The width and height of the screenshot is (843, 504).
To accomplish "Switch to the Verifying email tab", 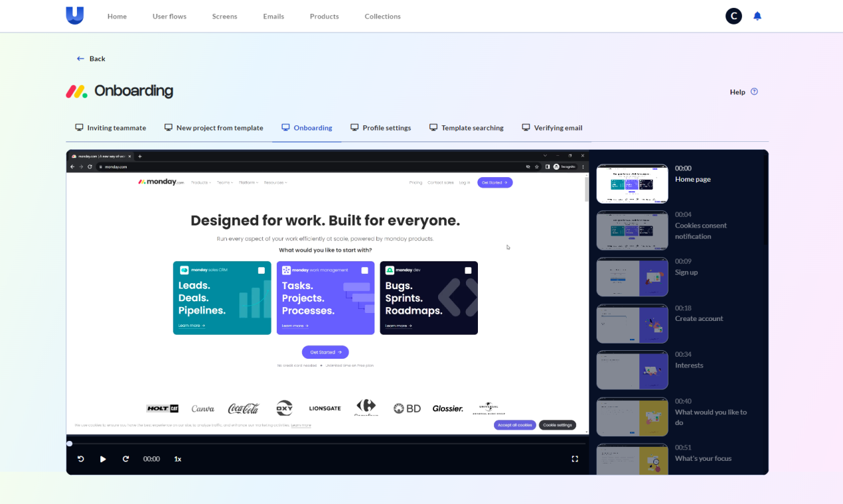I will pyautogui.click(x=552, y=128).
